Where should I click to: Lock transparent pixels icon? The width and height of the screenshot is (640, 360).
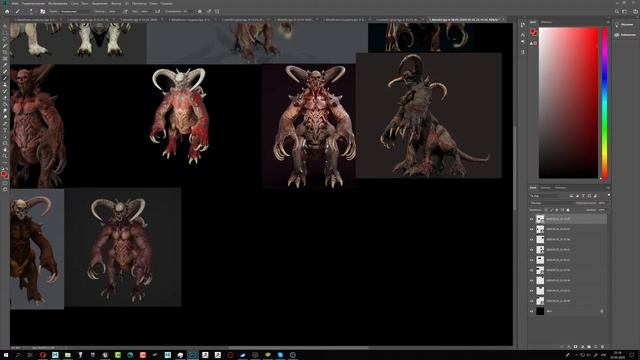546,210
